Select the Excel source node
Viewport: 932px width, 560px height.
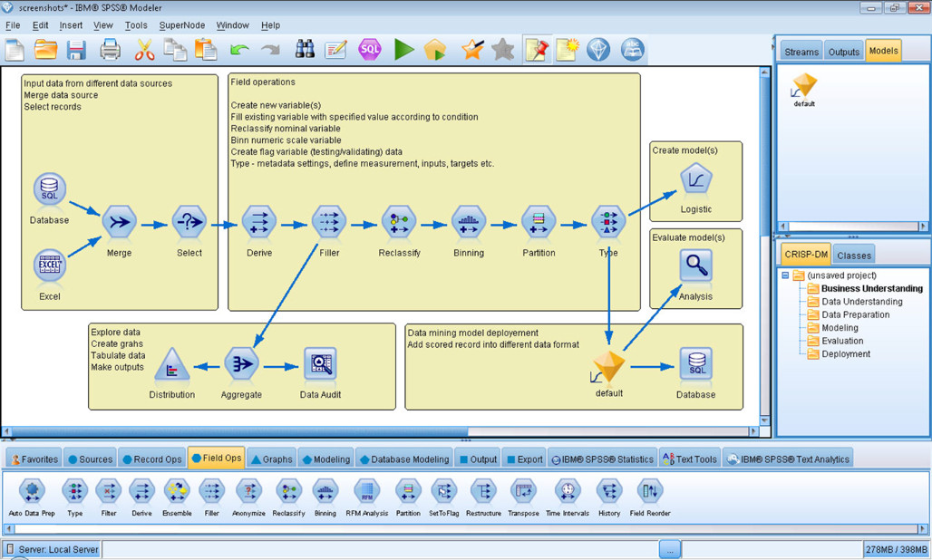coord(49,265)
